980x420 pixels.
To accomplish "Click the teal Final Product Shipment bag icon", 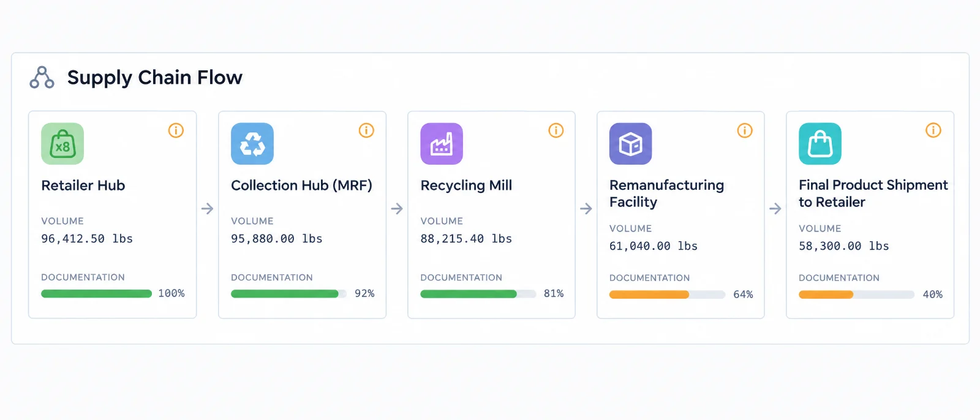I will (x=820, y=144).
